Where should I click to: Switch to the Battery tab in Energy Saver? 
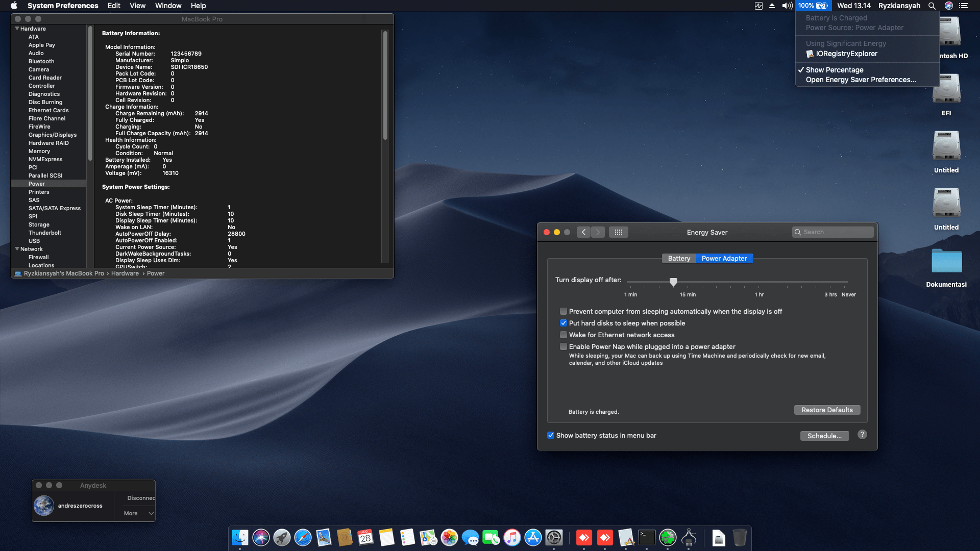[679, 258]
